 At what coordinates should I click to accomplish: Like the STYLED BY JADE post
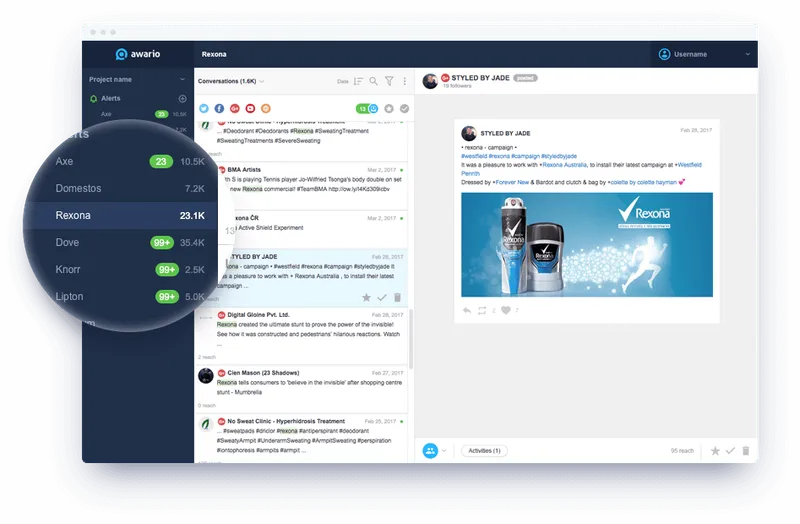(x=506, y=310)
